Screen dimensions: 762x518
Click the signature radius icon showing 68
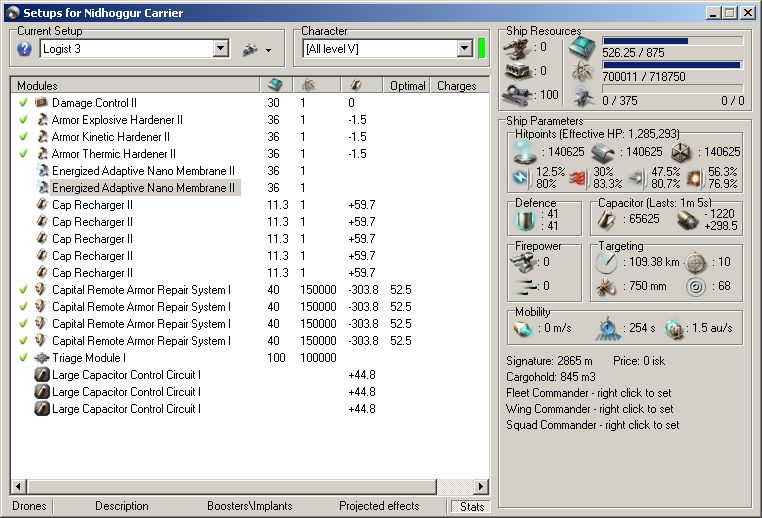[x=696, y=287]
